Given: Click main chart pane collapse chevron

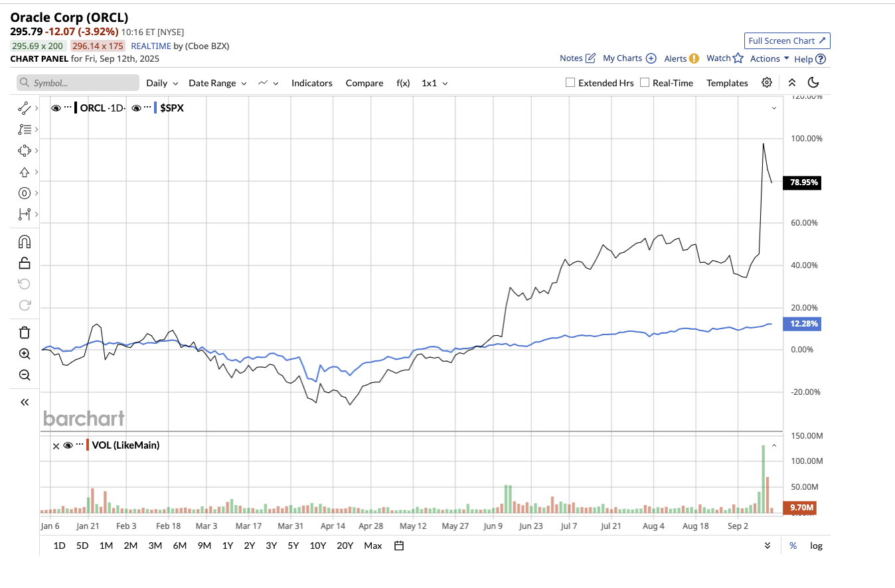Looking at the screenshot, I should tap(773, 108).
